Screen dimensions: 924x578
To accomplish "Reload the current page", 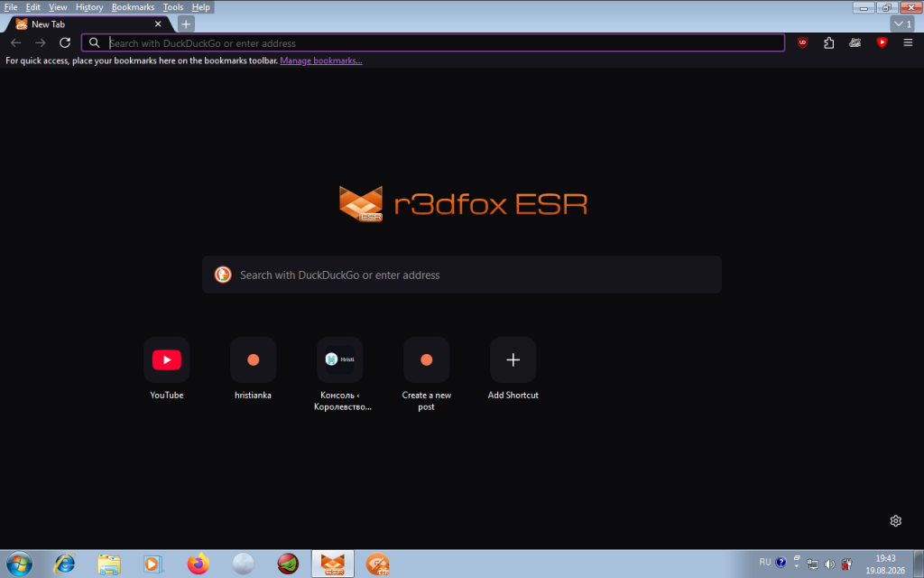I will click(x=65, y=42).
